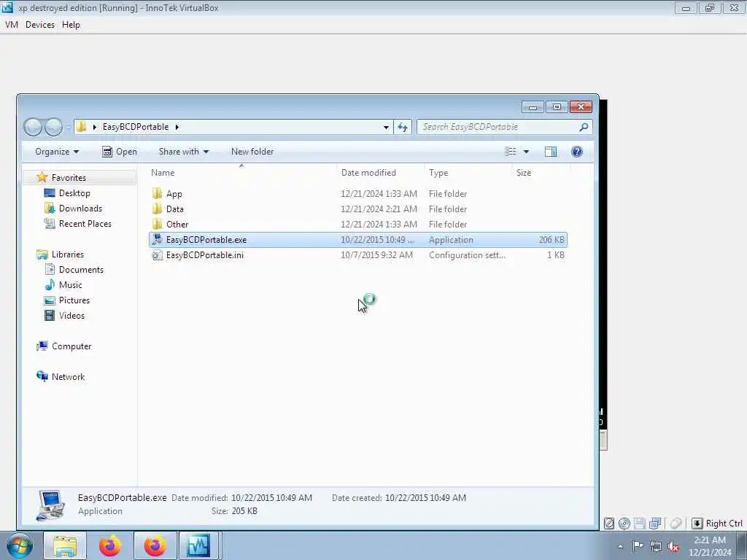
Task: Sort by the Size column header
Action: [541, 173]
